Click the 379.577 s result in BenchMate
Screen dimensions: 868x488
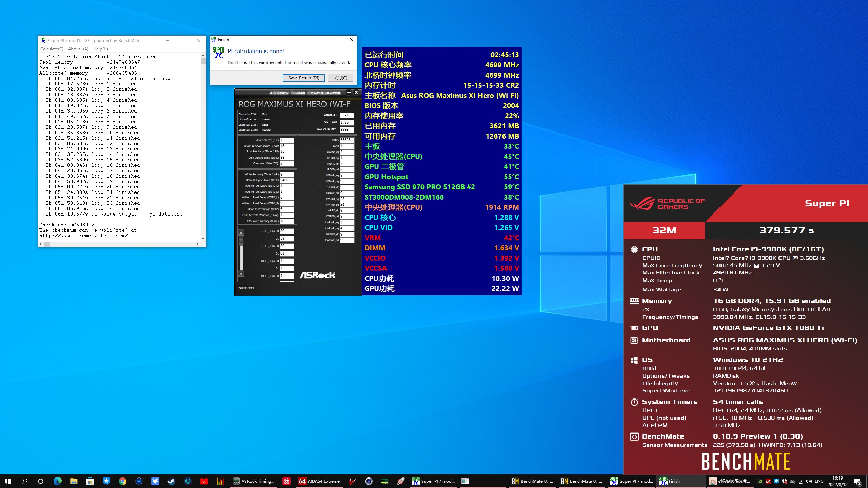click(786, 230)
